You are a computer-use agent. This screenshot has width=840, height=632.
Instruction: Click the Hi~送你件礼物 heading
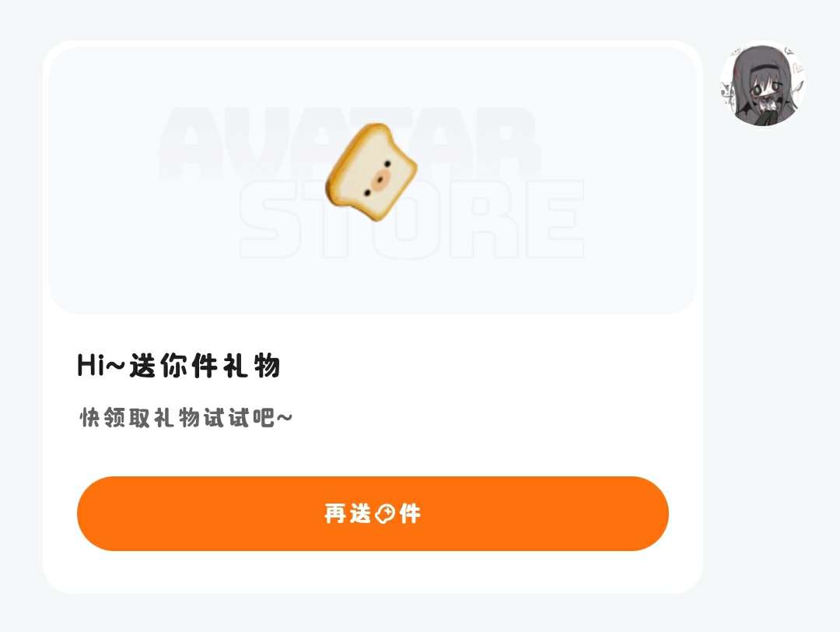(179, 366)
